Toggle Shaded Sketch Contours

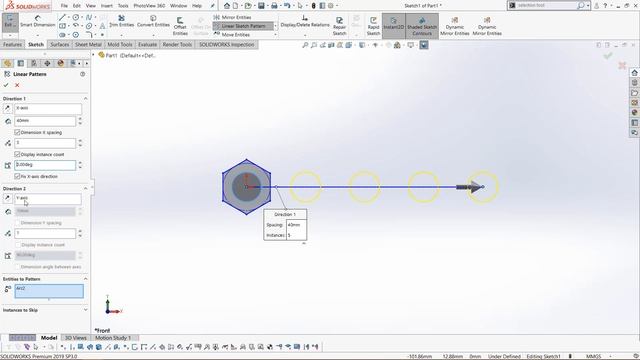(422, 25)
